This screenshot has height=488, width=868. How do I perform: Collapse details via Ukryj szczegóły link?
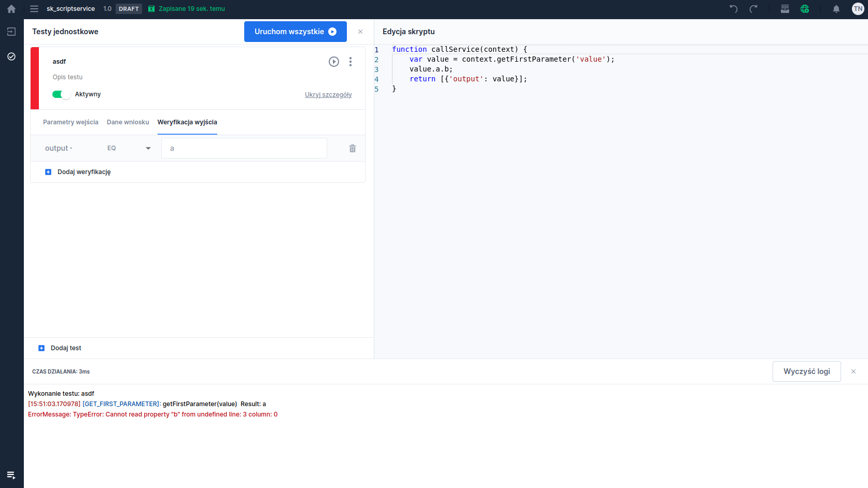pyautogui.click(x=328, y=95)
